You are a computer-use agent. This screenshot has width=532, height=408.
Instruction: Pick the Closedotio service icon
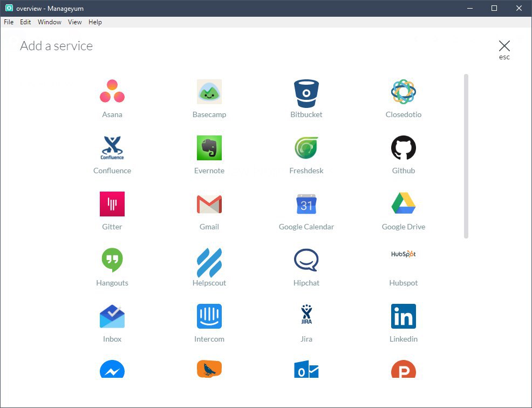pyautogui.click(x=404, y=92)
